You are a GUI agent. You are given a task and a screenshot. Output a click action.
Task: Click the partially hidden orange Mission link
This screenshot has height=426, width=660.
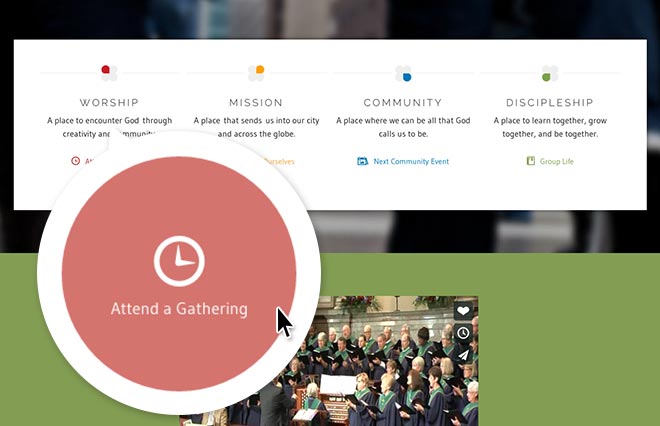click(x=279, y=161)
